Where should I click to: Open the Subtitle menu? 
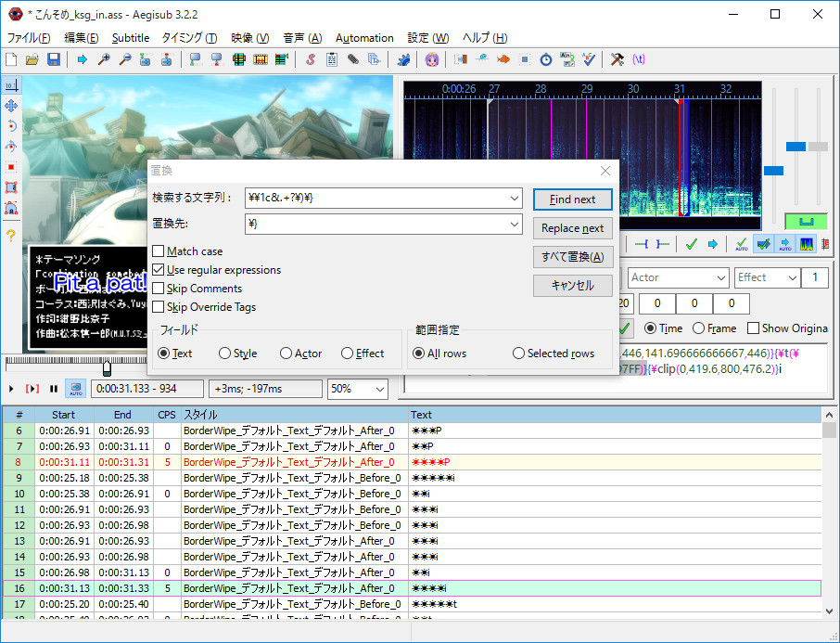point(131,38)
